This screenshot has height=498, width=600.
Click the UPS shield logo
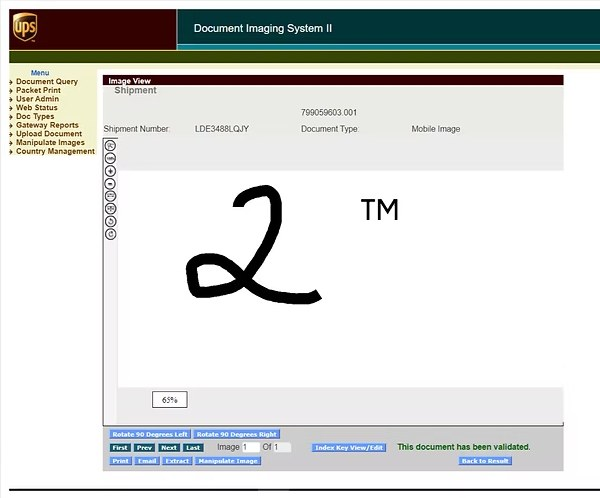[x=25, y=27]
